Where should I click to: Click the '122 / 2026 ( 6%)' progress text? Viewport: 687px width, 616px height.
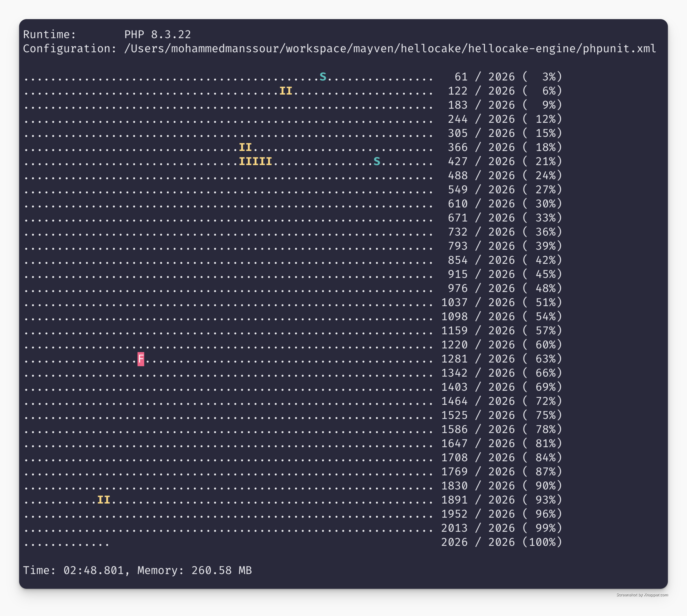(x=505, y=91)
